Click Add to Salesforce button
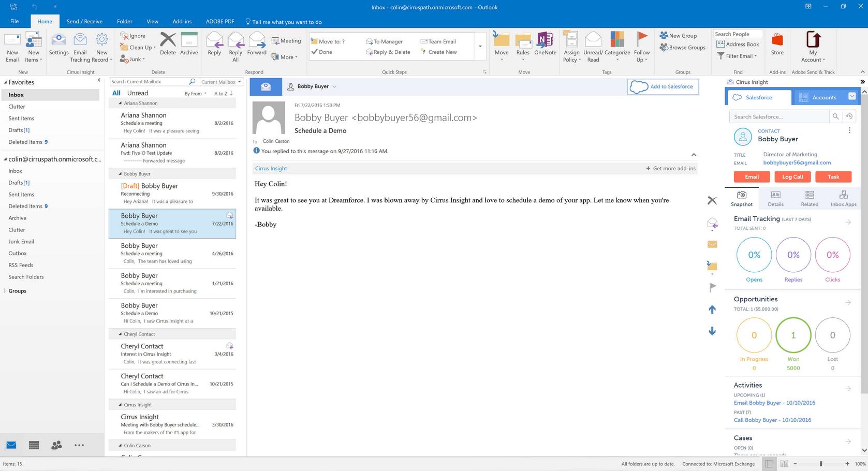Image resolution: width=868 pixels, height=471 pixels. coord(663,86)
